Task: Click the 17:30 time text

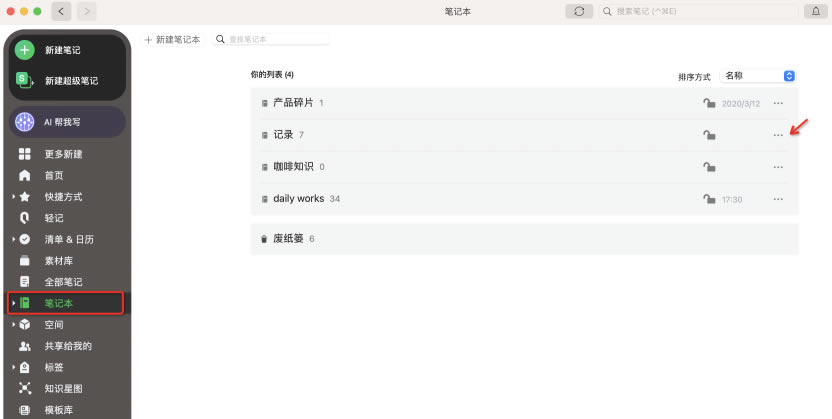Action: 732,199
